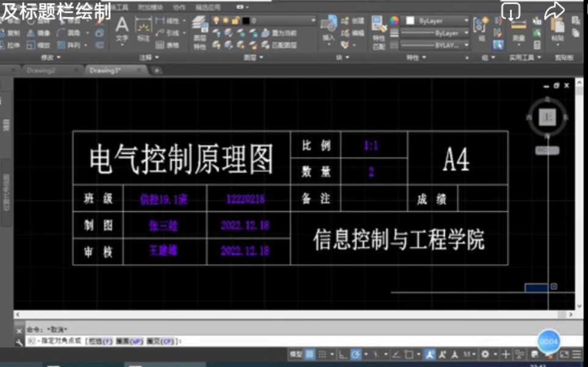
Task: Click the 置为当前 layer button
Action: click(279, 33)
